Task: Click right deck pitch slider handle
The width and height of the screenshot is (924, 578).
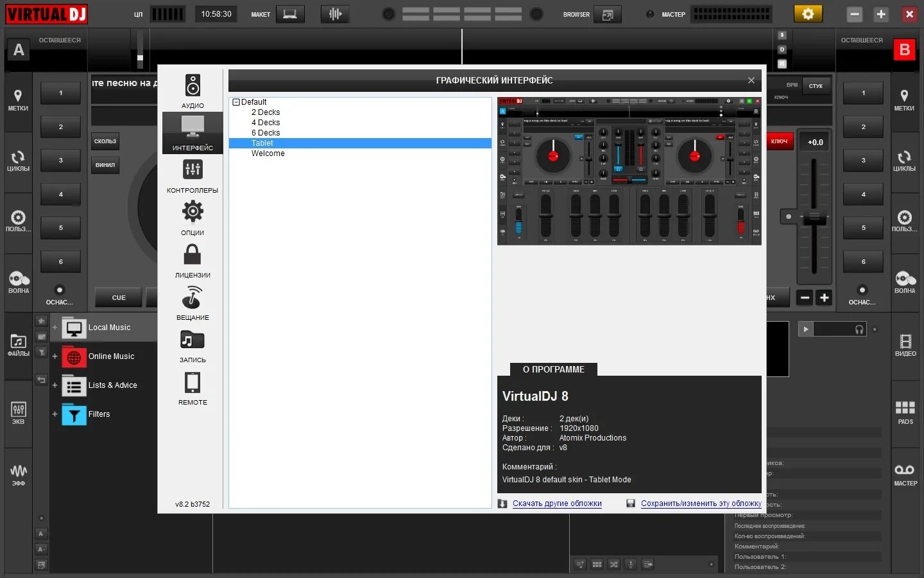Action: 814,217
